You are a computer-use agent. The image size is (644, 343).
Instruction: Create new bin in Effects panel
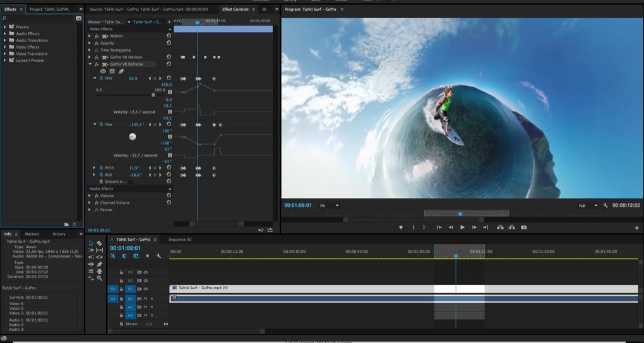tap(66, 224)
